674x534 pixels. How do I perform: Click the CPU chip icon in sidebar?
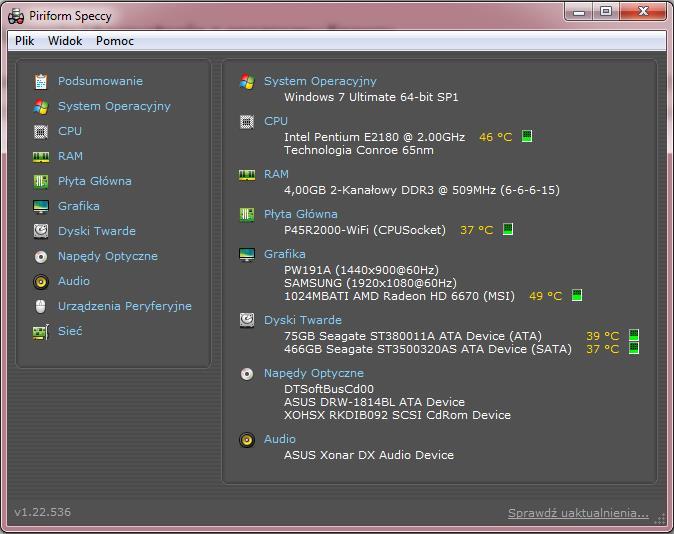(41, 131)
